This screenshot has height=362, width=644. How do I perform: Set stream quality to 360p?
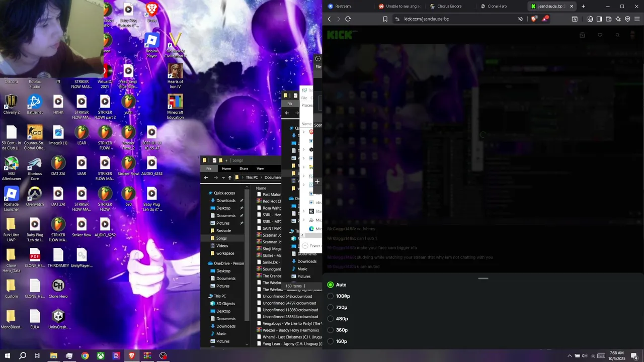(338, 330)
